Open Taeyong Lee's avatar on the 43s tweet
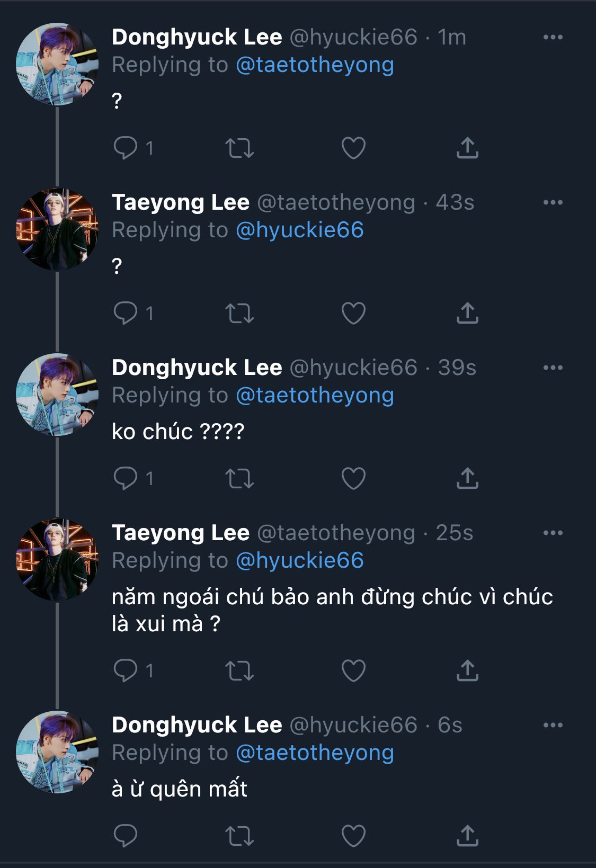This screenshot has width=596, height=868. (x=57, y=230)
